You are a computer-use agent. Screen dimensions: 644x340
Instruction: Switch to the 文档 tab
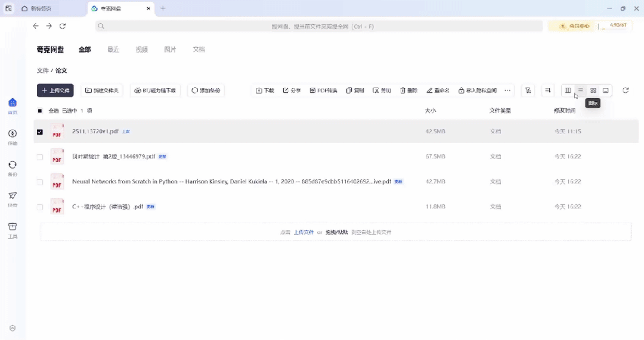[199, 49]
